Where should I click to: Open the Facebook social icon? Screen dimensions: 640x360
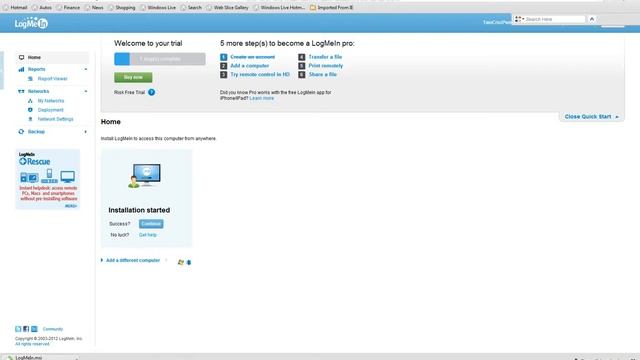coord(26,329)
